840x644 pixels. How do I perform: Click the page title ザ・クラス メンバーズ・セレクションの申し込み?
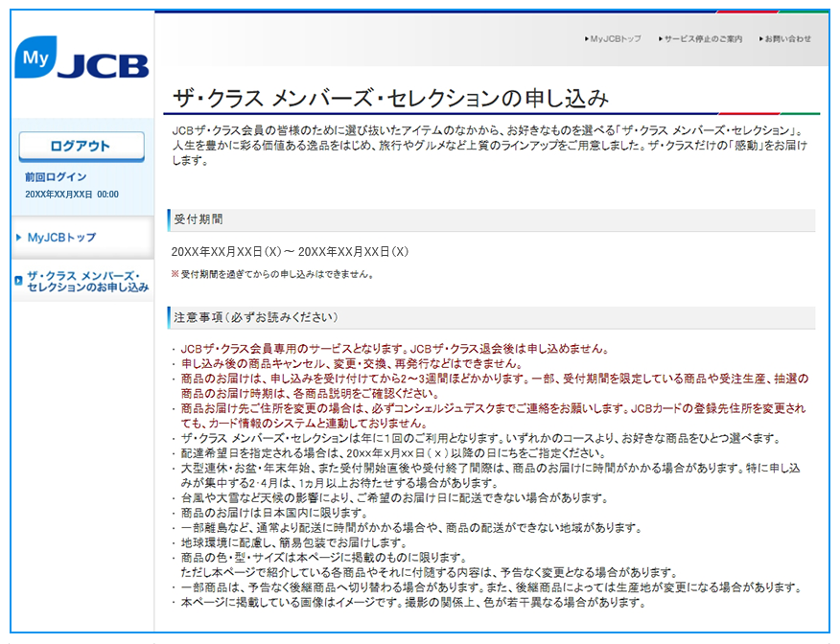(391, 99)
